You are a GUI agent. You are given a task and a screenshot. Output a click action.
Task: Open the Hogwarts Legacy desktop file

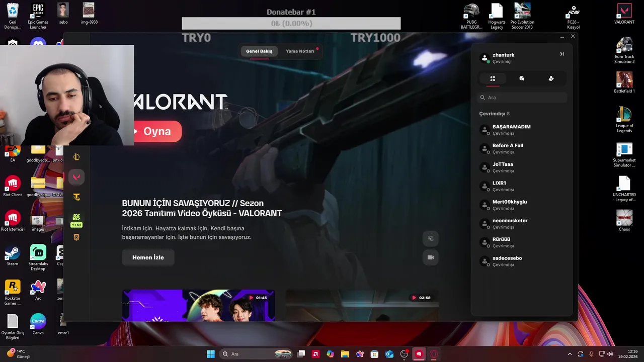click(x=497, y=16)
